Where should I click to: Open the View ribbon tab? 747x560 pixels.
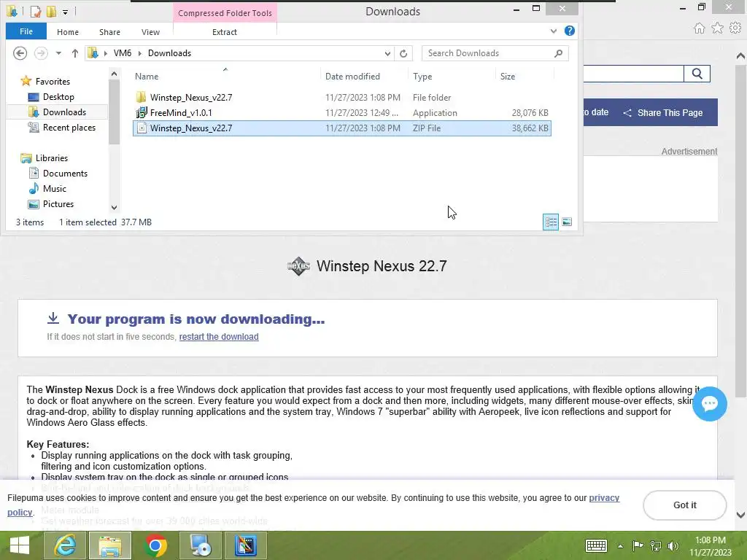150,32
